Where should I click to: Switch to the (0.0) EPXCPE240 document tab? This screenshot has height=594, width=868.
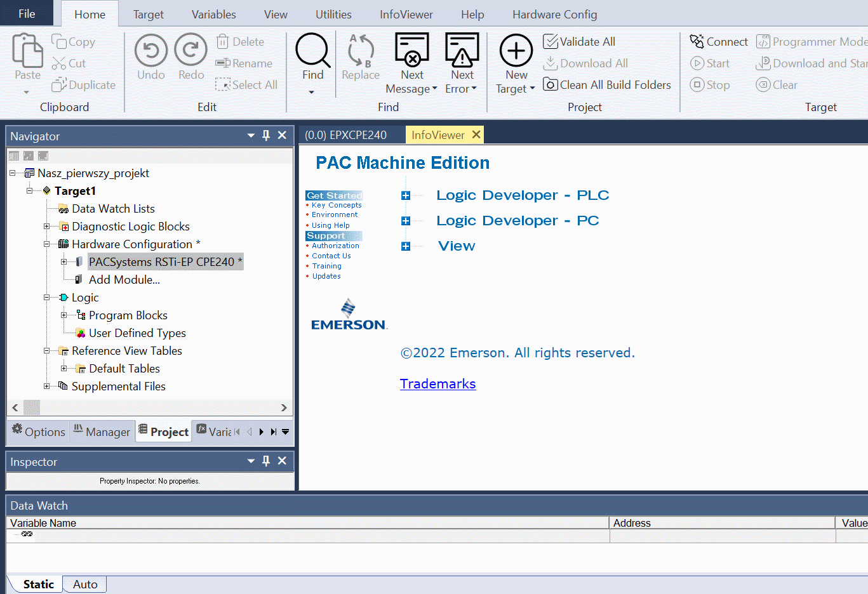pos(345,135)
